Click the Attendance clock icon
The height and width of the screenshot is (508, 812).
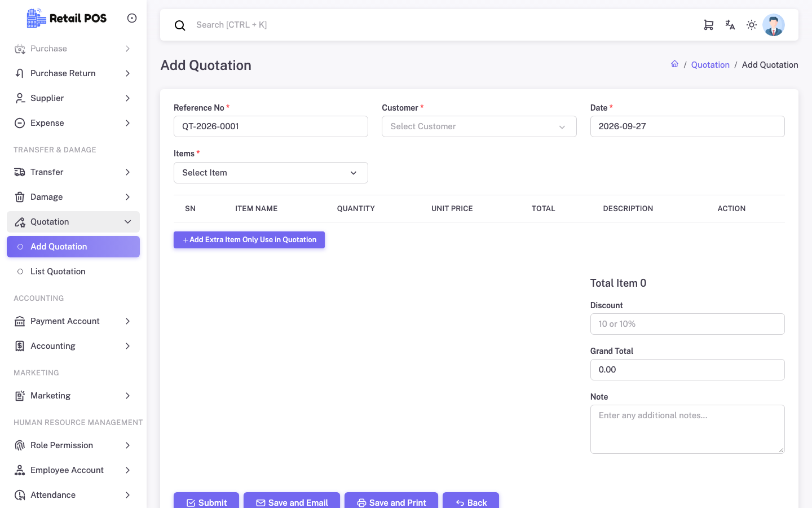click(20, 495)
